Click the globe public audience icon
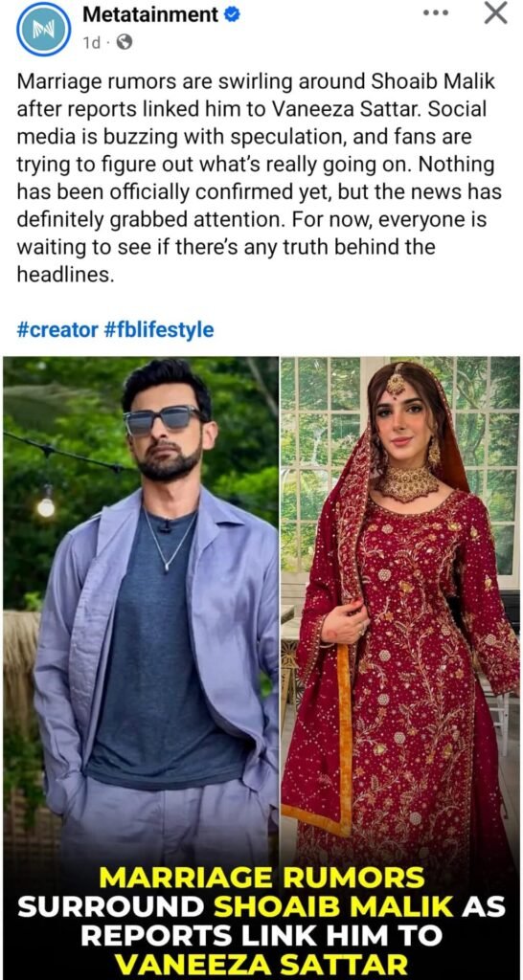 pyautogui.click(x=125, y=42)
